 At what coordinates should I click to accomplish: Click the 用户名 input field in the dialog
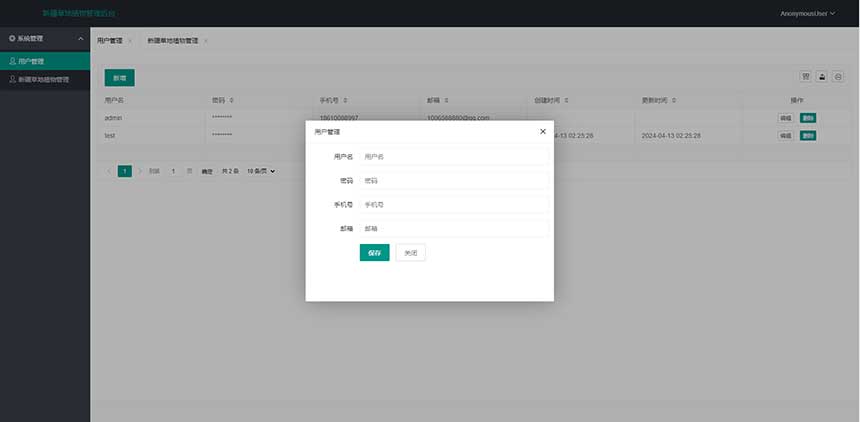(453, 157)
